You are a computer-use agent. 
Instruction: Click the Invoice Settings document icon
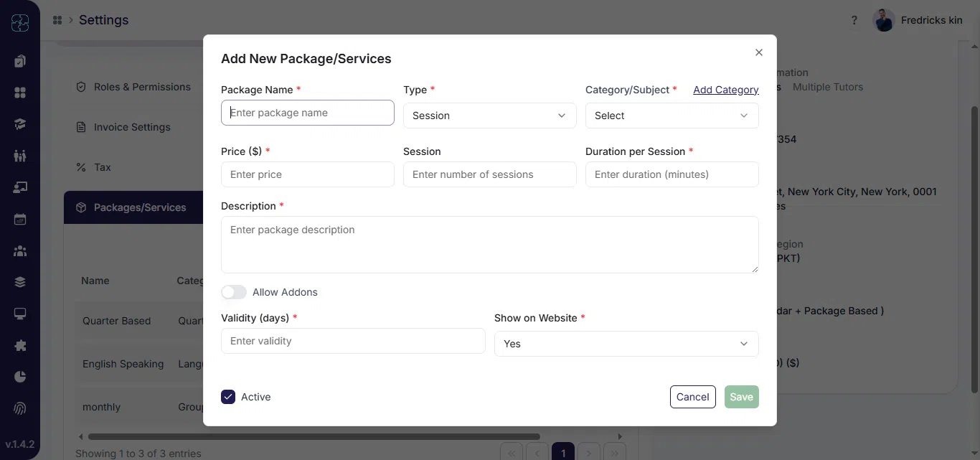(81, 127)
